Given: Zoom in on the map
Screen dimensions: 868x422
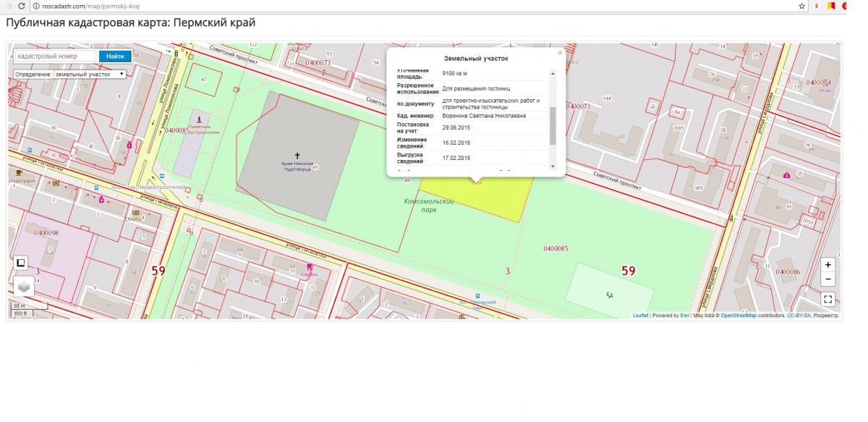Looking at the screenshot, I should click(x=828, y=265).
